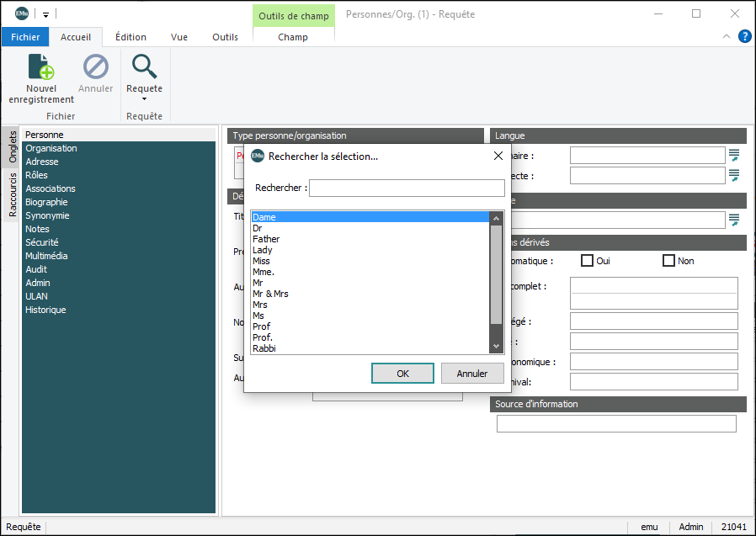The image size is (756, 536).
Task: Click the Requete magnifying glass icon
Action: [144, 67]
